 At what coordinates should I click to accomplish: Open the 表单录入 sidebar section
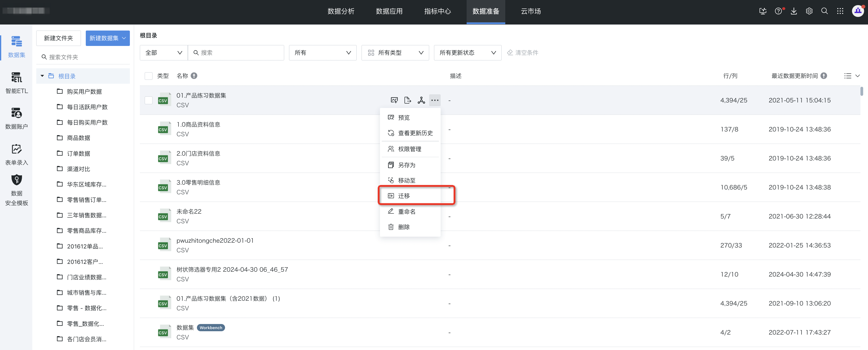click(16, 155)
